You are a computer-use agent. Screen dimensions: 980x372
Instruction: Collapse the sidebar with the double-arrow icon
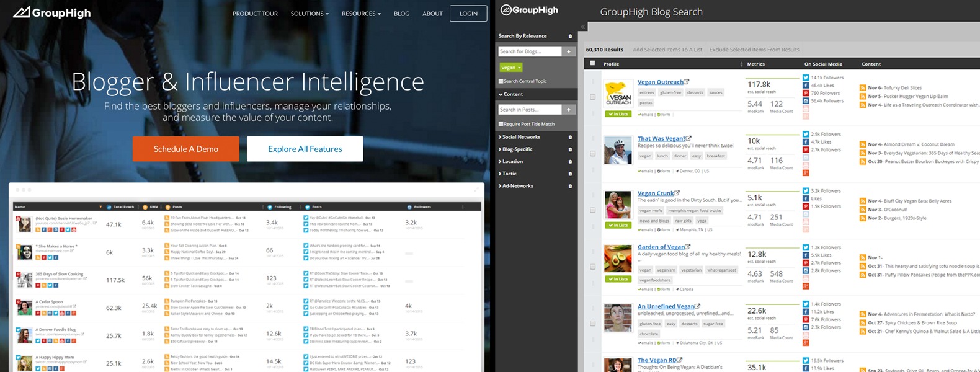pos(583,27)
